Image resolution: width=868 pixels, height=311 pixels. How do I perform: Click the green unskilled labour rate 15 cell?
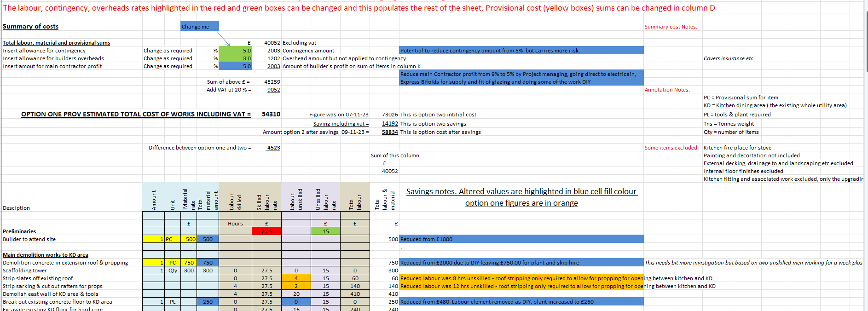click(x=325, y=231)
